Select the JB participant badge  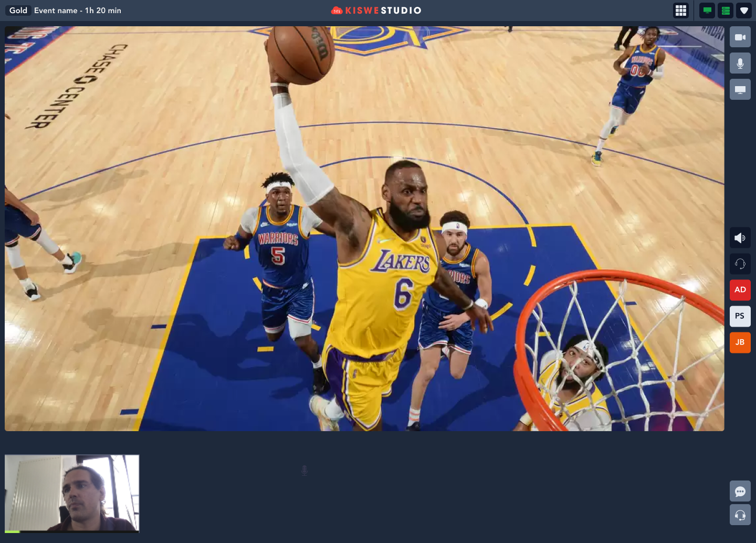point(740,342)
